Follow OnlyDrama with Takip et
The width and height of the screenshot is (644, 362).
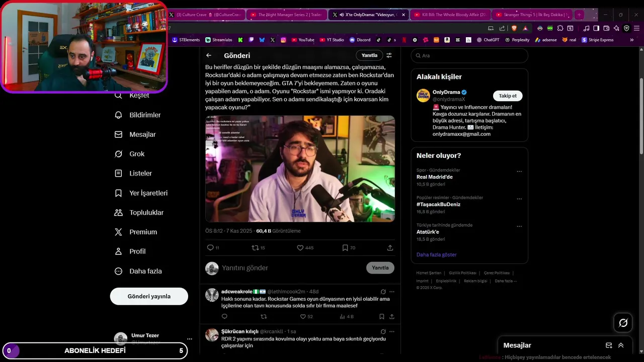[508, 96]
